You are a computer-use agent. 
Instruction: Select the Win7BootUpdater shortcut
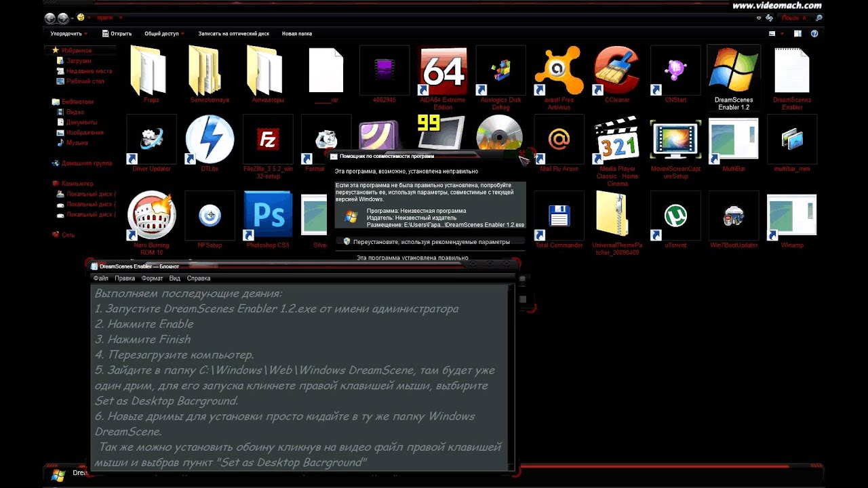click(x=734, y=218)
